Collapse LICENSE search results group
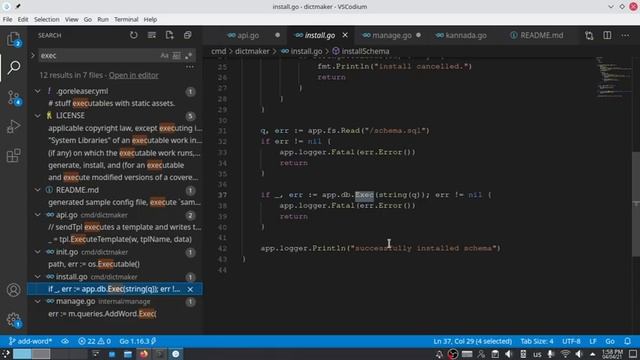The width and height of the screenshot is (640, 360). (x=38, y=116)
